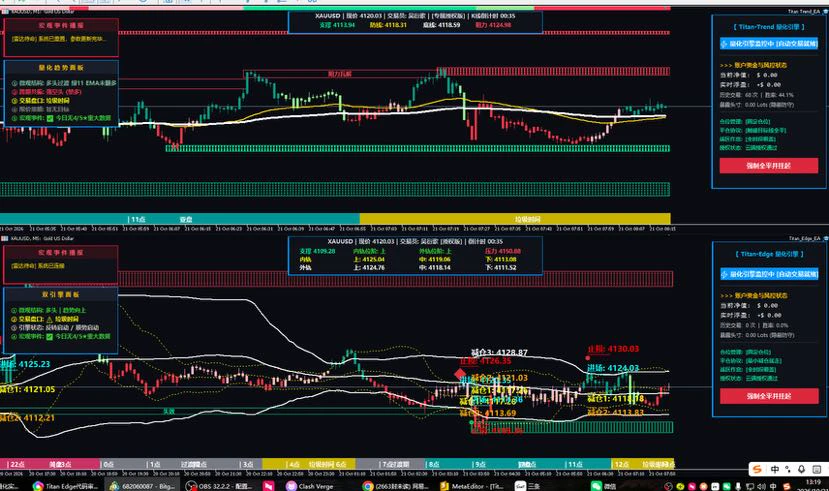Click the red 4130.03 stop-loss label on the lower chart
829x491 pixels.
[x=613, y=349]
